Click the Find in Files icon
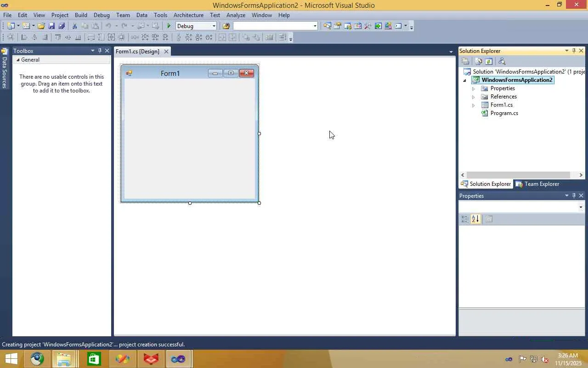Viewport: 588px width, 368px height. pyautogui.click(x=226, y=26)
